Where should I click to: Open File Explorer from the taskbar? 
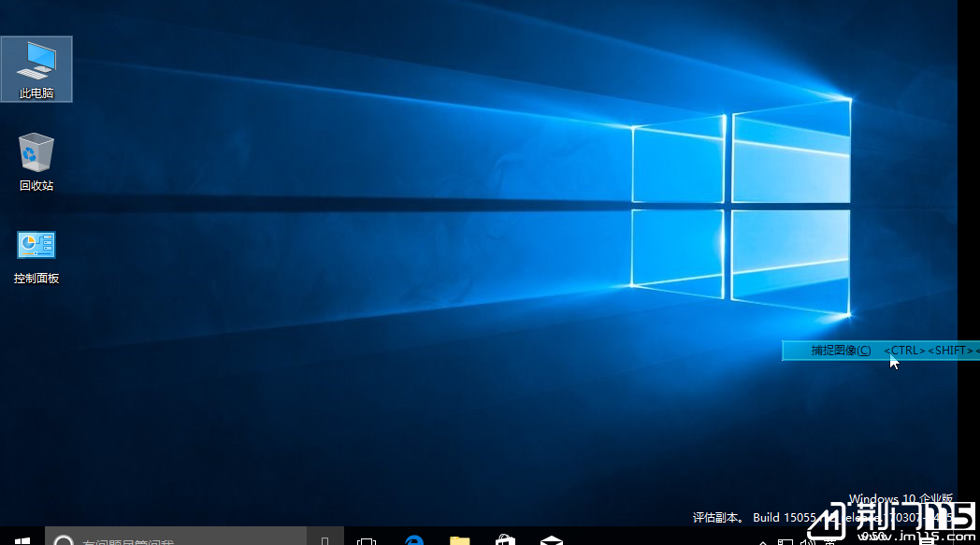click(459, 540)
